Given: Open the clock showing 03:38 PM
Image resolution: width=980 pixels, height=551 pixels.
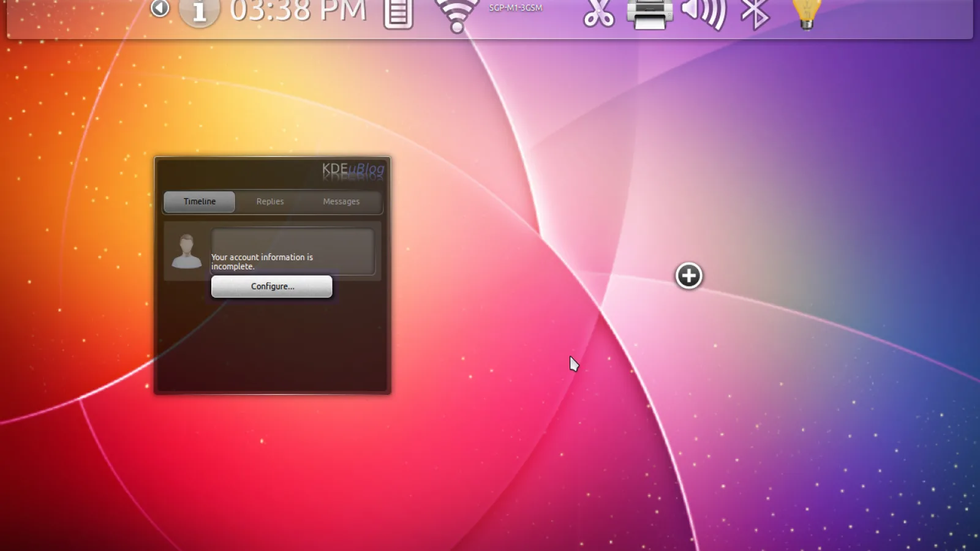Looking at the screenshot, I should coord(298,11).
